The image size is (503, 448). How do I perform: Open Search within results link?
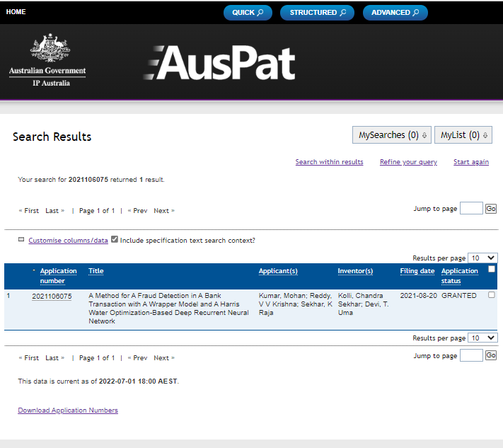pos(329,162)
